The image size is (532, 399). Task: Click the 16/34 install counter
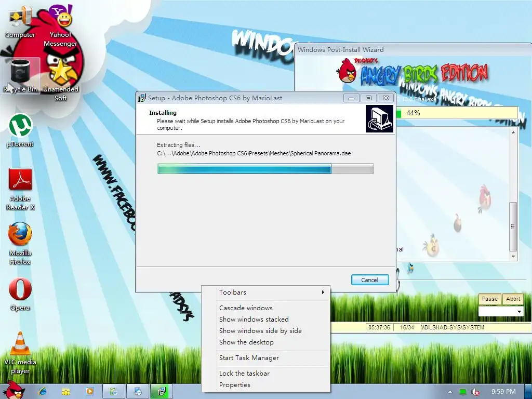[x=407, y=327]
